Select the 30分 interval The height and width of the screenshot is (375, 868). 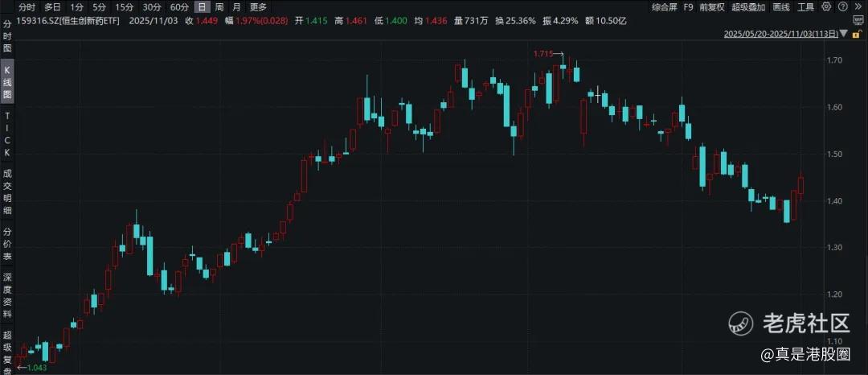pyautogui.click(x=152, y=7)
